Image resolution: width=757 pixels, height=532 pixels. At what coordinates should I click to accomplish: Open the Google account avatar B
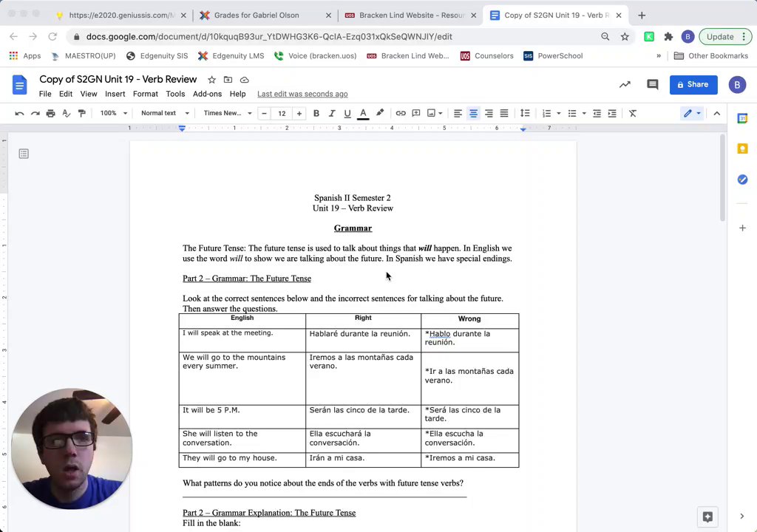[x=737, y=85]
